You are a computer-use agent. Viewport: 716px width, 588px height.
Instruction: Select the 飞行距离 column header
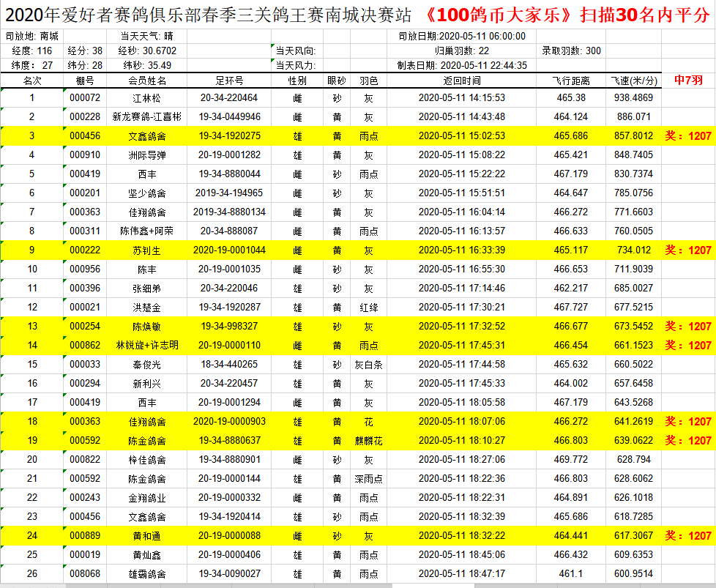click(x=571, y=81)
